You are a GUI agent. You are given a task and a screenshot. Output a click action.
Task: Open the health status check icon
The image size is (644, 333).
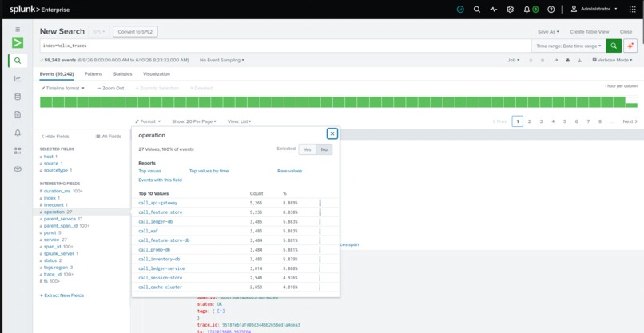460,9
